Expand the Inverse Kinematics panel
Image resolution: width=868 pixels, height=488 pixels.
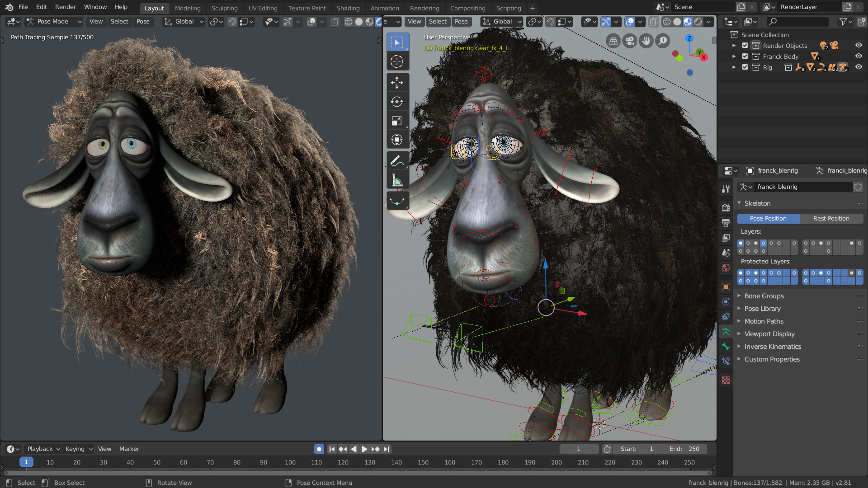[772, 347]
